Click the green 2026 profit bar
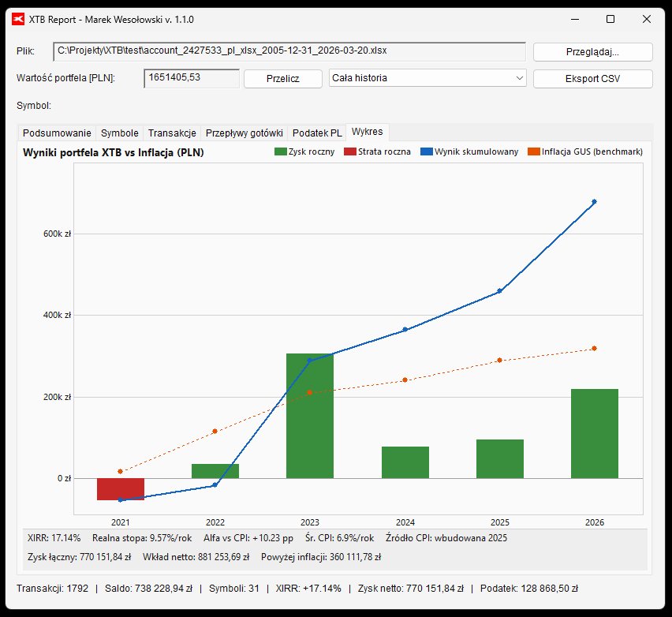The width and height of the screenshot is (672, 617). click(595, 433)
